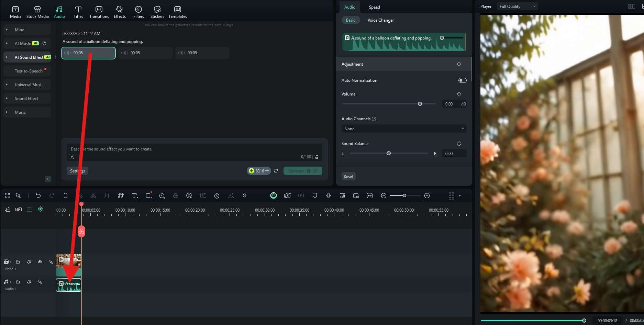The width and height of the screenshot is (644, 325).
Task: Open the Stock Media tab
Action: click(37, 12)
